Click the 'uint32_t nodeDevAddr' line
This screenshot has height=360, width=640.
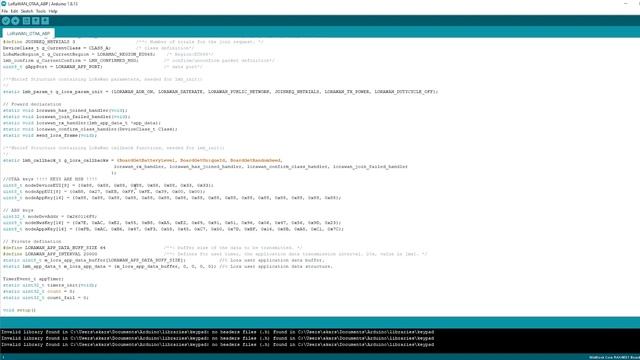[x=50, y=217]
